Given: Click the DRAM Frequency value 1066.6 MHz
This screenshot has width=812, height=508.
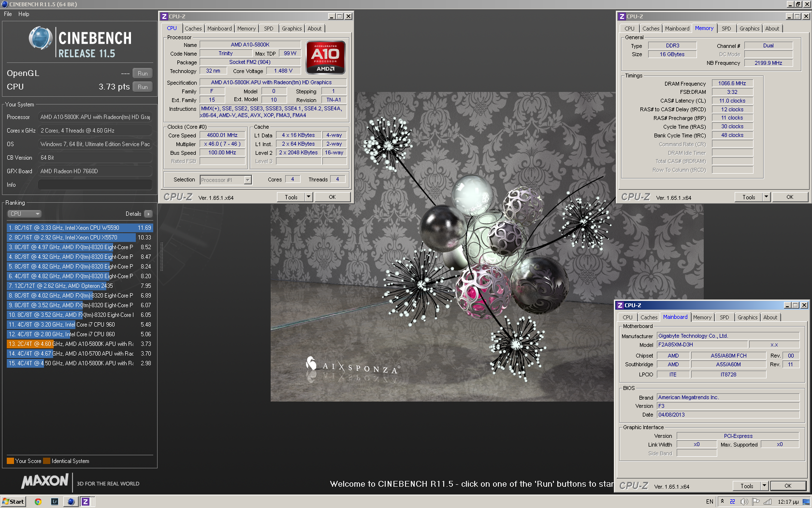Looking at the screenshot, I should [732, 83].
